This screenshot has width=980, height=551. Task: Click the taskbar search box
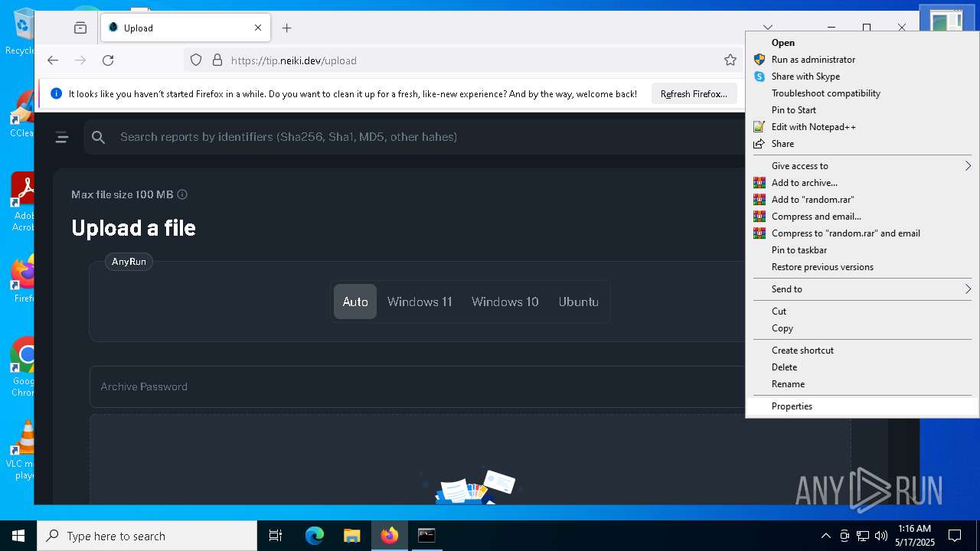[147, 536]
